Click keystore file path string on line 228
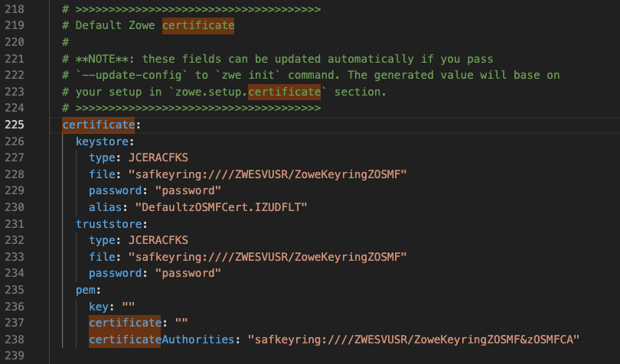Viewport: 620px width, 364px height. pyautogui.click(x=268, y=174)
